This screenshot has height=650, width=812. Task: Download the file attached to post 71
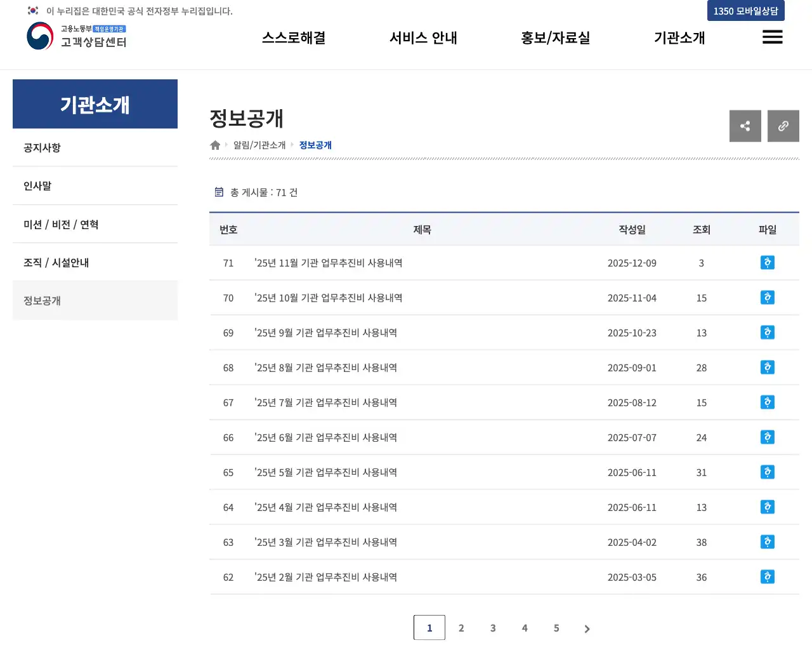[768, 262]
